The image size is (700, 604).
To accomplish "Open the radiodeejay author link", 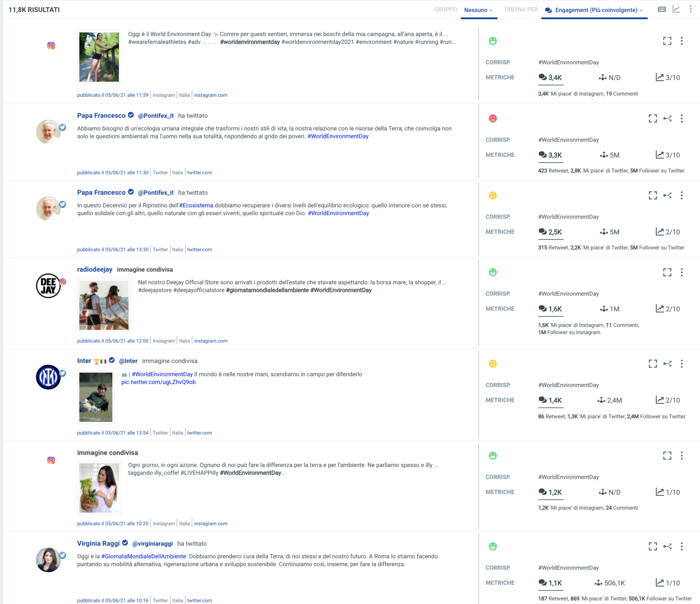I will pyautogui.click(x=94, y=270).
